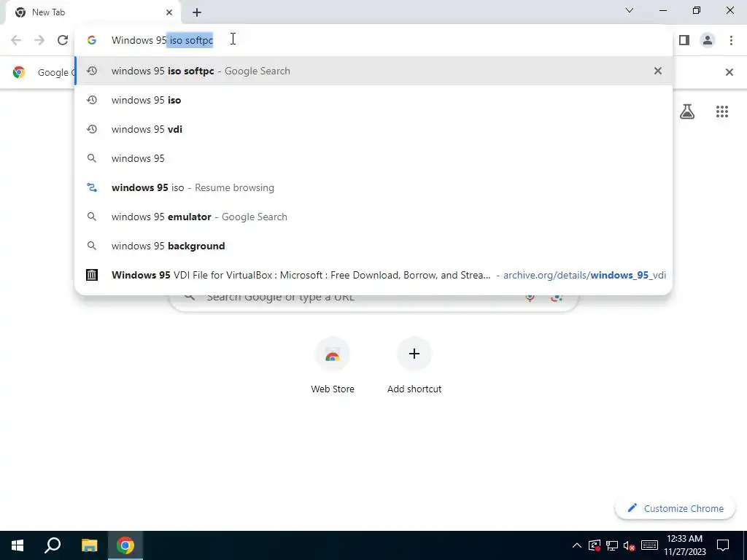Open a new tab with plus button
Viewport: 747px width, 560px height.
coord(197,12)
